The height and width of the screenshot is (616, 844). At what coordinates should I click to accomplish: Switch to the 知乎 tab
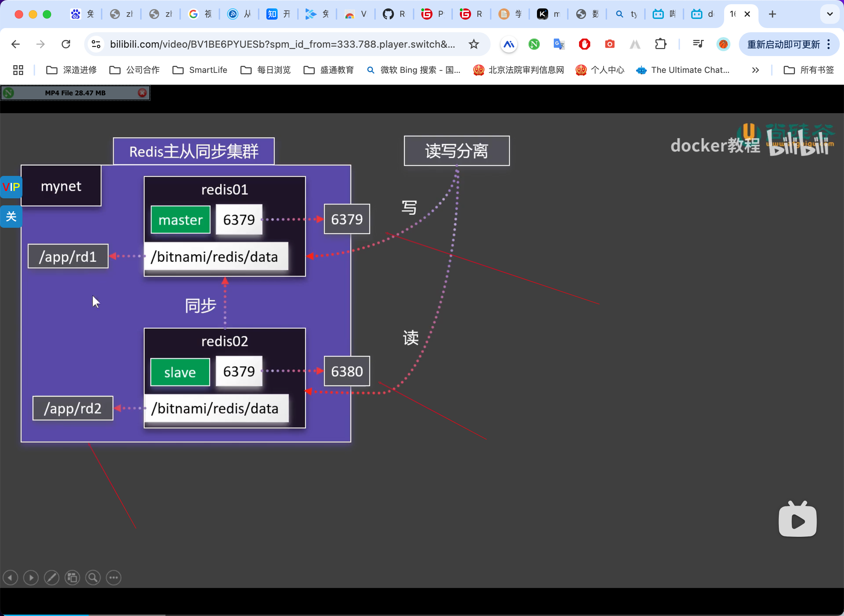point(278,14)
